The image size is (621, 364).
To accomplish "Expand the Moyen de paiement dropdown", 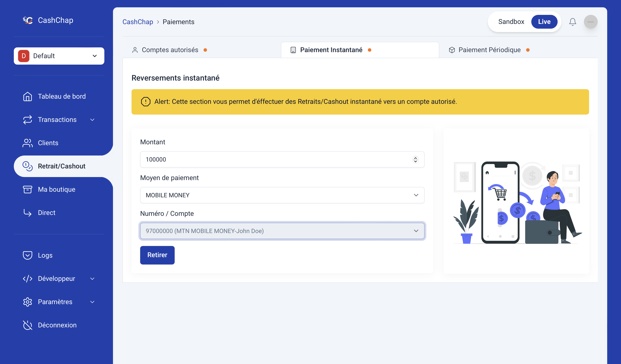I will (282, 195).
